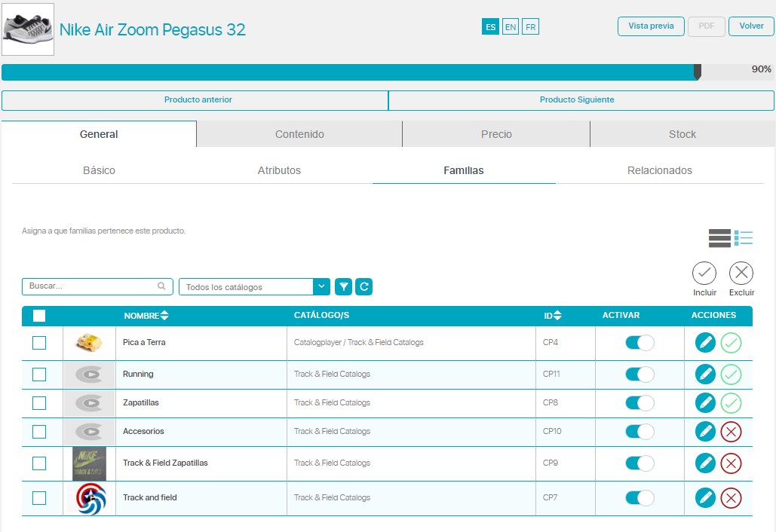Select the Familias subtab

coord(464,170)
